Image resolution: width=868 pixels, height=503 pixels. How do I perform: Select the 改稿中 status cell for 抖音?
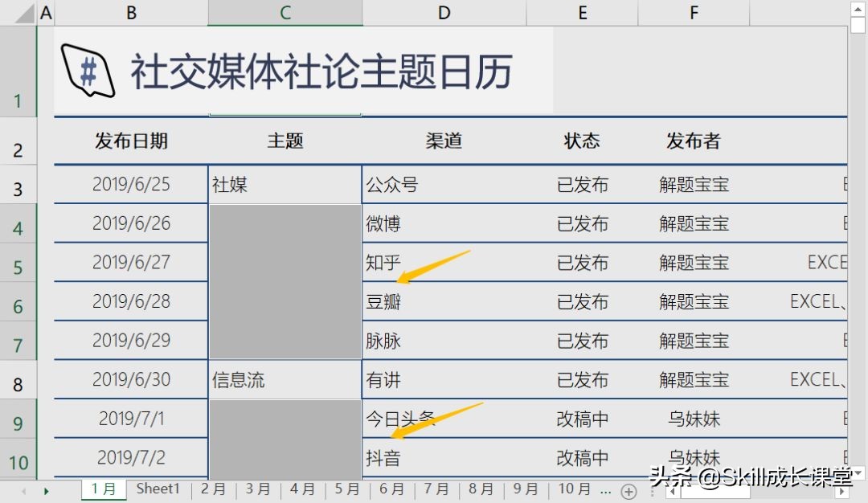(x=581, y=458)
